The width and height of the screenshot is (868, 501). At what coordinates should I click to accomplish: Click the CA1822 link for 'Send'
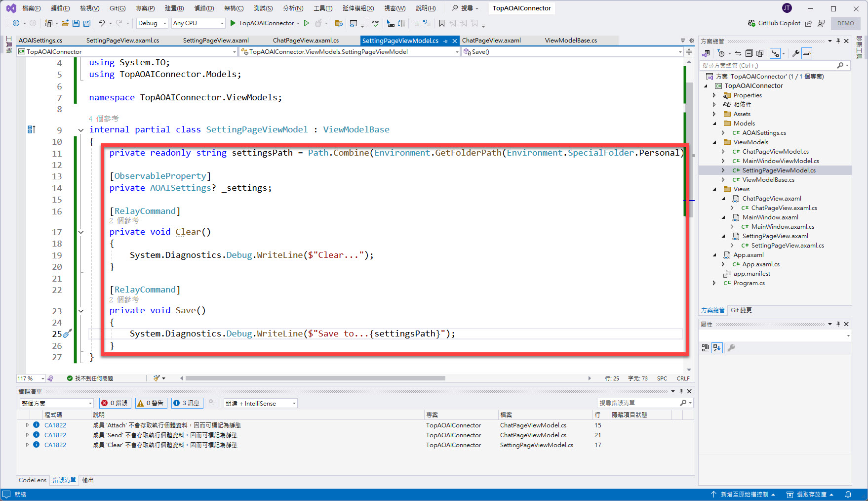[55, 435]
